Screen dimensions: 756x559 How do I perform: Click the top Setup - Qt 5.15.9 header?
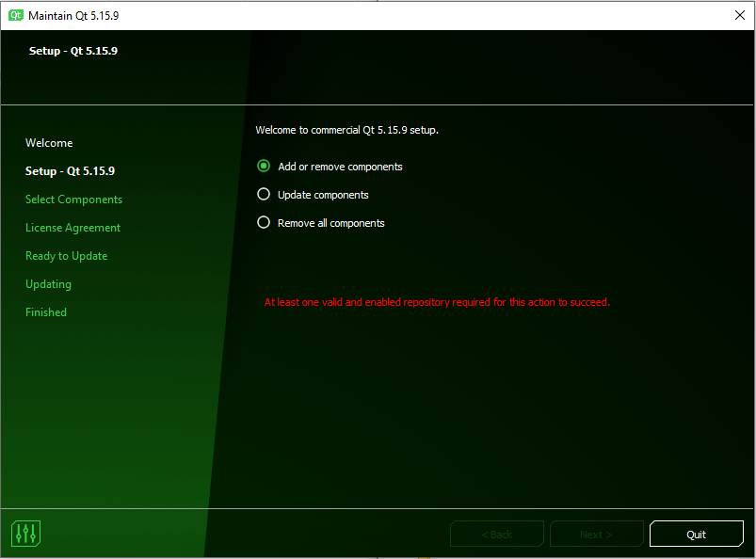pyautogui.click(x=73, y=51)
